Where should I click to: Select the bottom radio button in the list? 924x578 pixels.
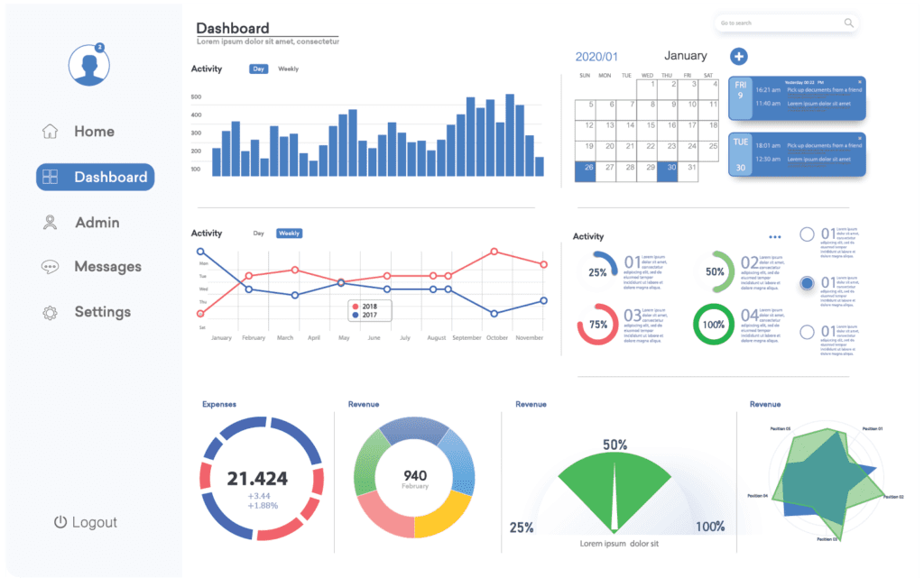point(807,332)
